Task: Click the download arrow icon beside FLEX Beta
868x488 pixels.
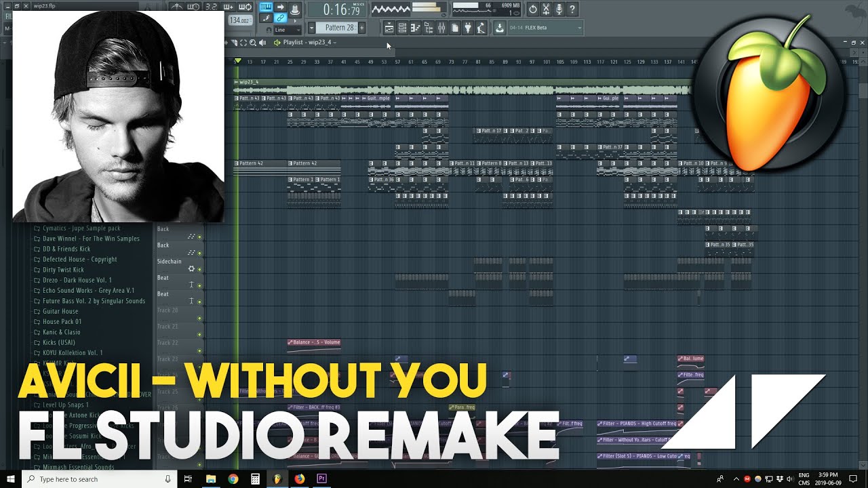Action: click(500, 28)
